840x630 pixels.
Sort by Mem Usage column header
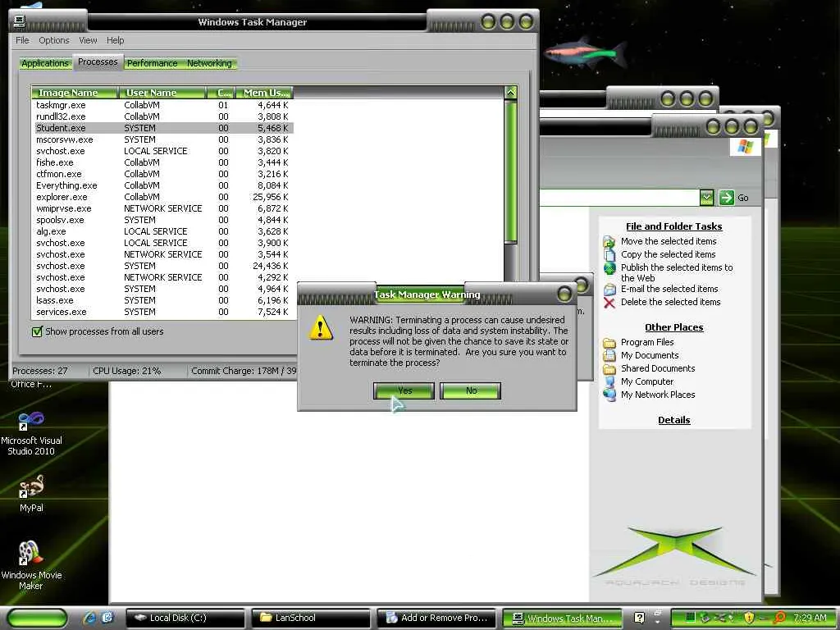[x=264, y=93]
